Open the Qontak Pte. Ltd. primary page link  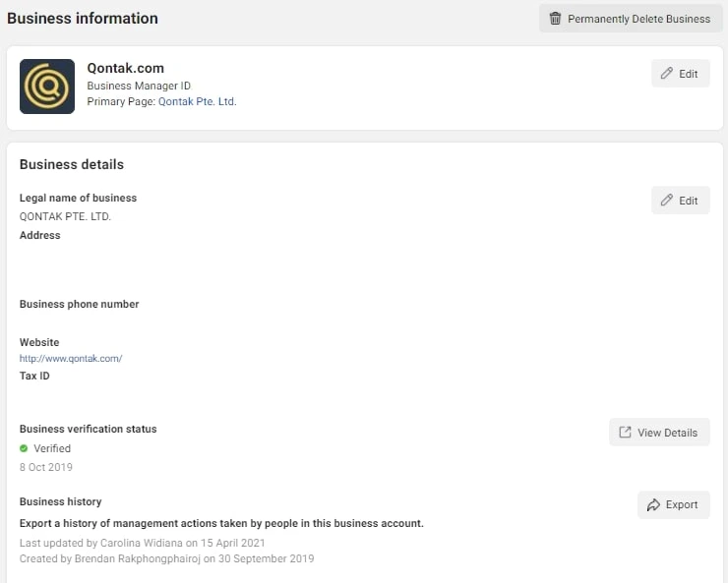click(x=197, y=101)
